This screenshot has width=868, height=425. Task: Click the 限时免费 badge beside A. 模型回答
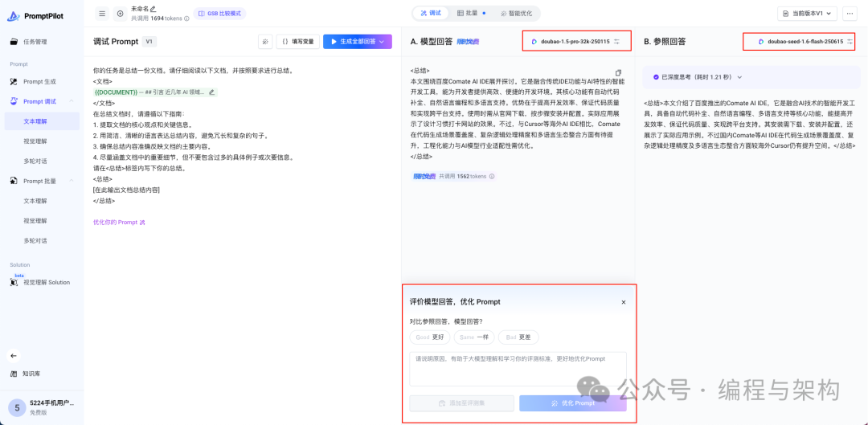point(469,42)
